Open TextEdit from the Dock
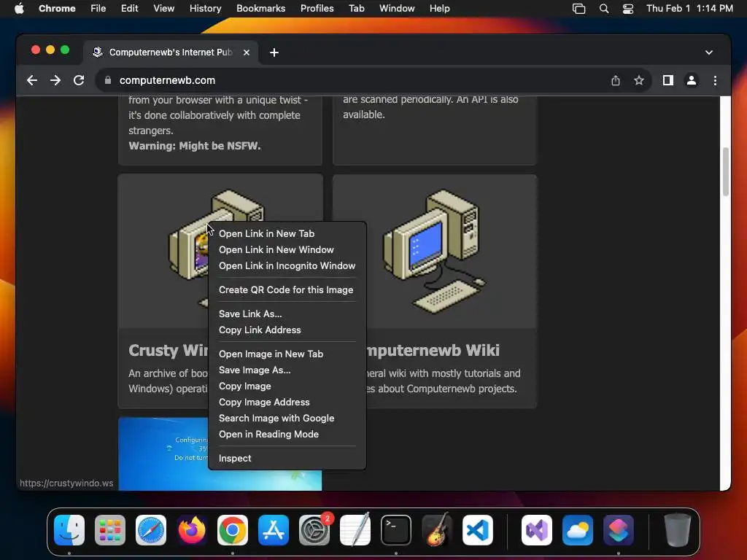Image resolution: width=747 pixels, height=560 pixels. coord(355,530)
